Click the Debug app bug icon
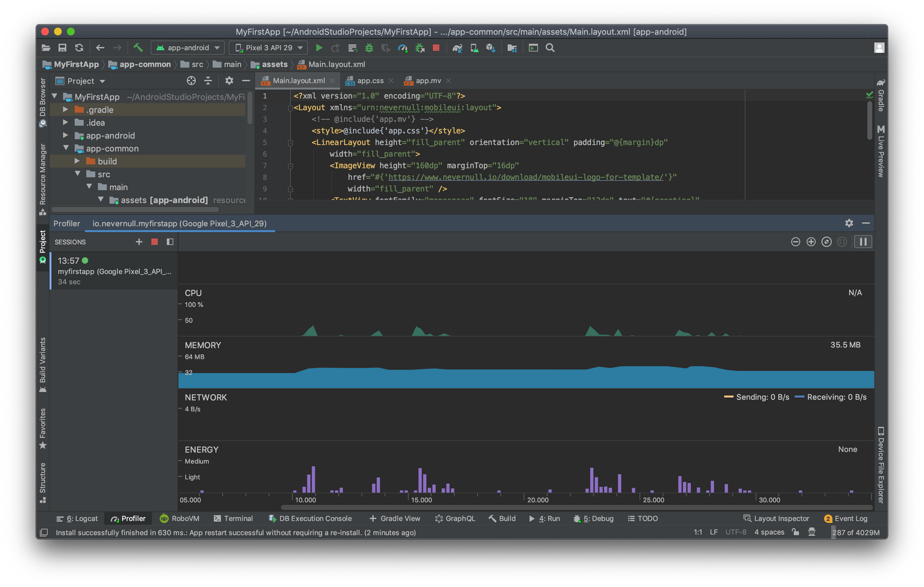 (x=369, y=48)
